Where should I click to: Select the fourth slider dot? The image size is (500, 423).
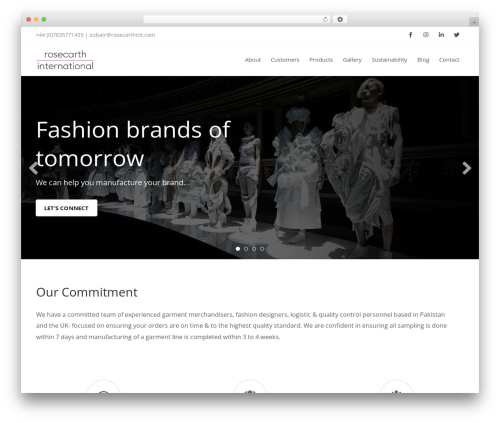[x=262, y=249]
